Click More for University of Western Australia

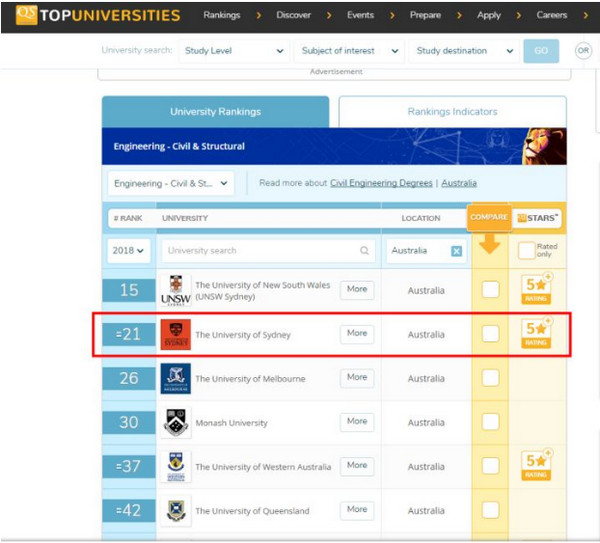point(357,465)
